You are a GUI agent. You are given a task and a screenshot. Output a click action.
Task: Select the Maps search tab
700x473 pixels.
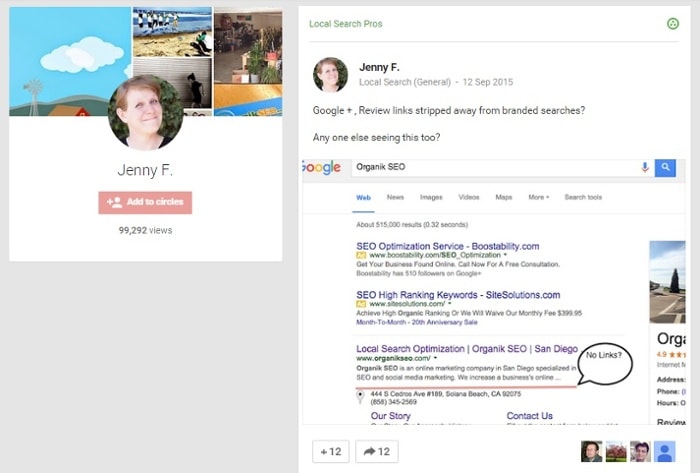coord(504,197)
